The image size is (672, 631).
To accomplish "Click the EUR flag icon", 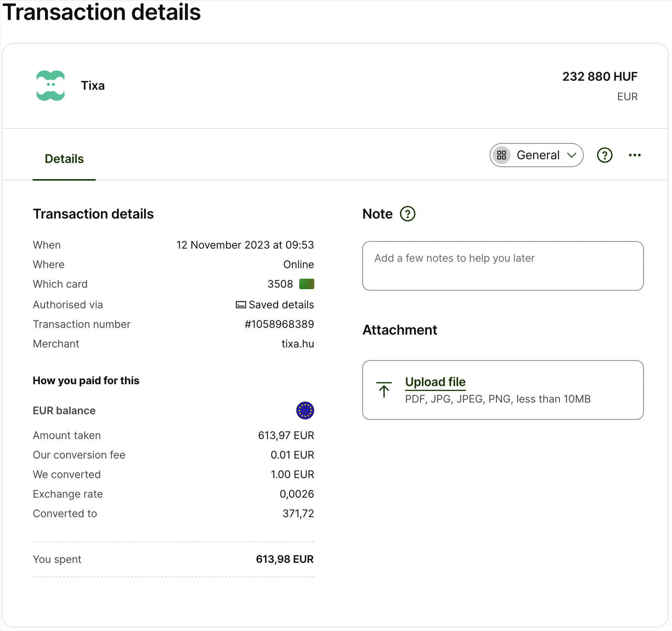I will (305, 411).
